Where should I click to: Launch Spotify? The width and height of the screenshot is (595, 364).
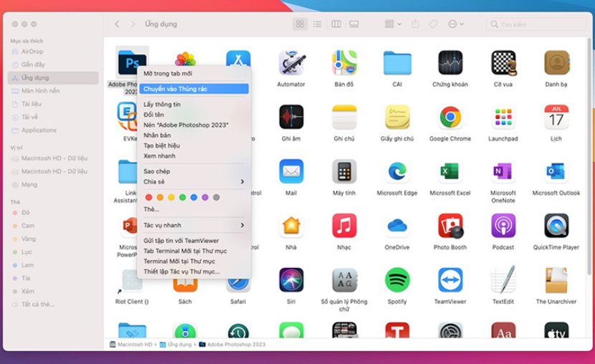[397, 280]
